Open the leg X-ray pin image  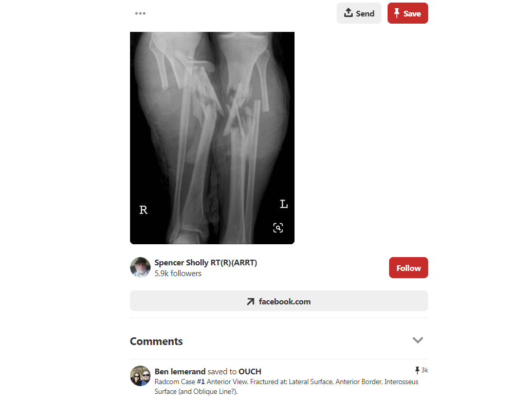[212, 138]
